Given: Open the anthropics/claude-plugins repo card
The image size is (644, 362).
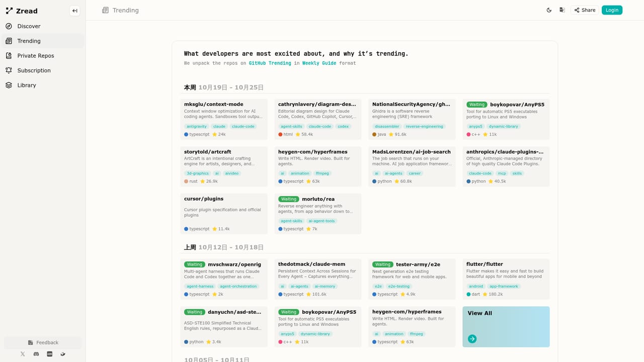Looking at the screenshot, I should (x=506, y=166).
